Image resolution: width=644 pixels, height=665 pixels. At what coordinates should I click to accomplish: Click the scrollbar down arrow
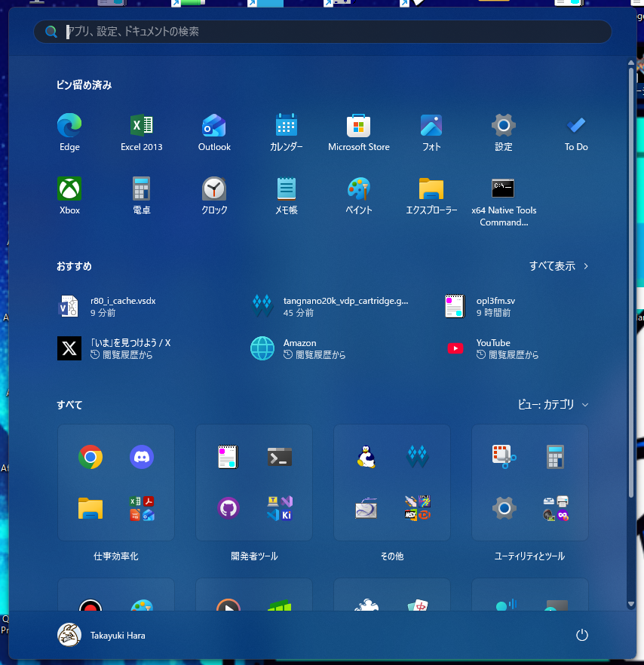631,604
